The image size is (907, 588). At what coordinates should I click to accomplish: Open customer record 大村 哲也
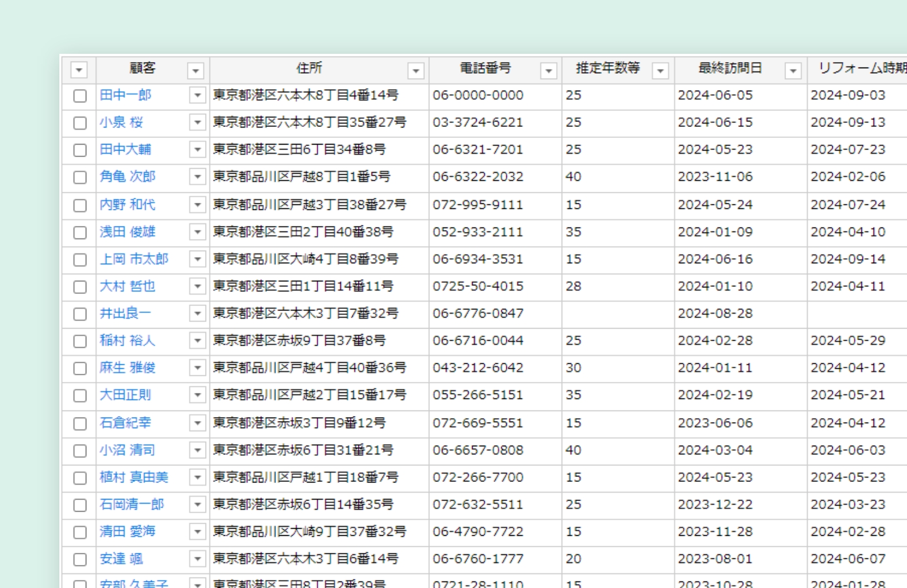[128, 286]
